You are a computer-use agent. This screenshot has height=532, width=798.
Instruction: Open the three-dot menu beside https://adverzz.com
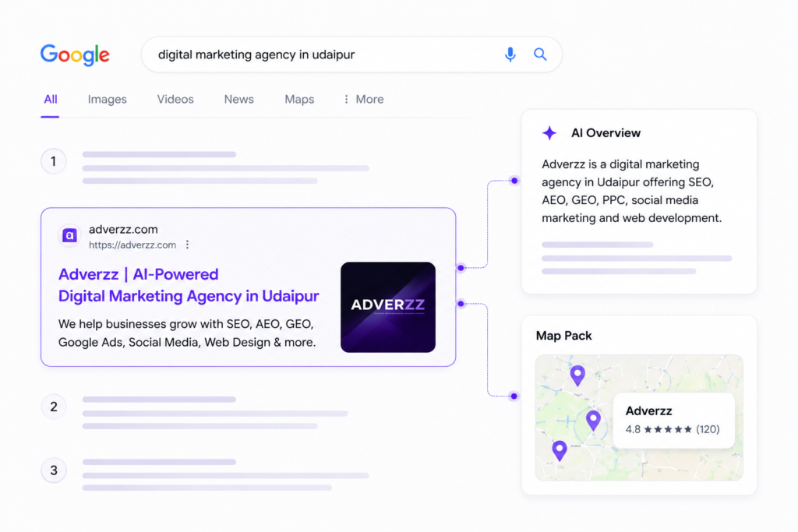click(187, 245)
